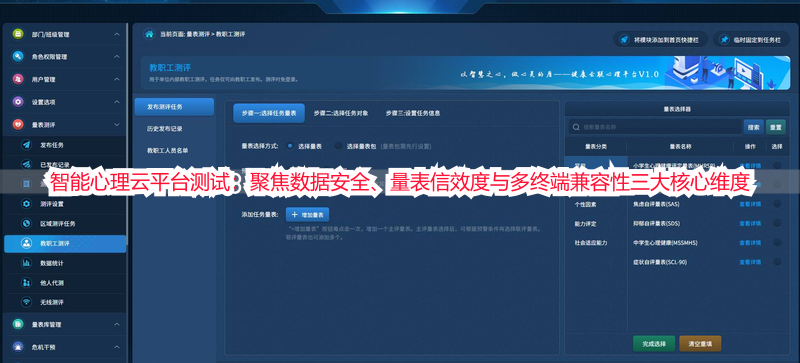This screenshot has width=800, height=363.
Task: Tick the select circle for 抑郁自评量表(SDS)
Action: tap(777, 223)
